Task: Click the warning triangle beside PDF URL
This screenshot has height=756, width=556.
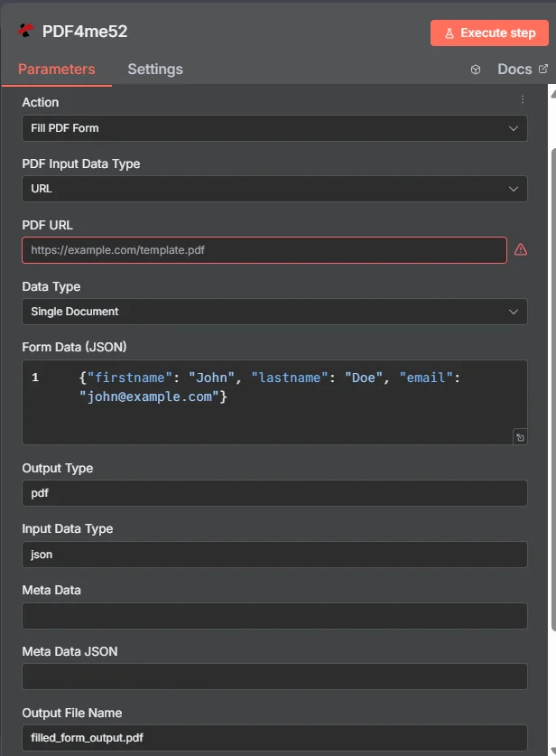Action: click(x=520, y=250)
